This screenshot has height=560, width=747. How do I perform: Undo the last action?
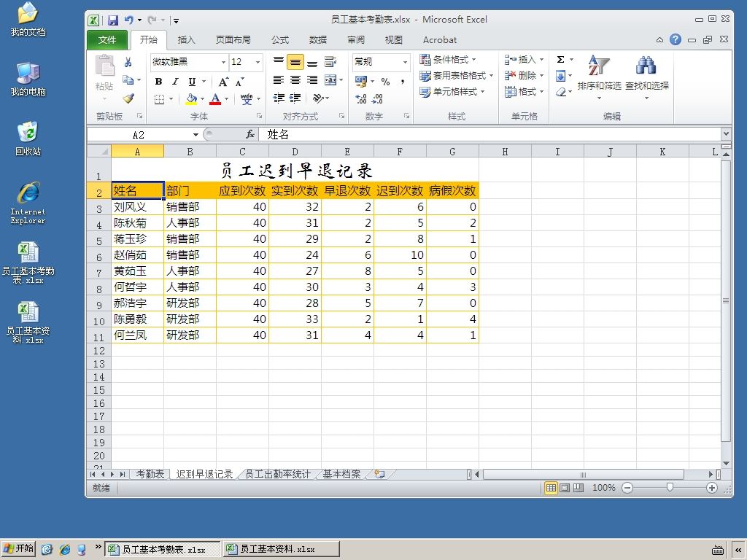pyautogui.click(x=128, y=20)
